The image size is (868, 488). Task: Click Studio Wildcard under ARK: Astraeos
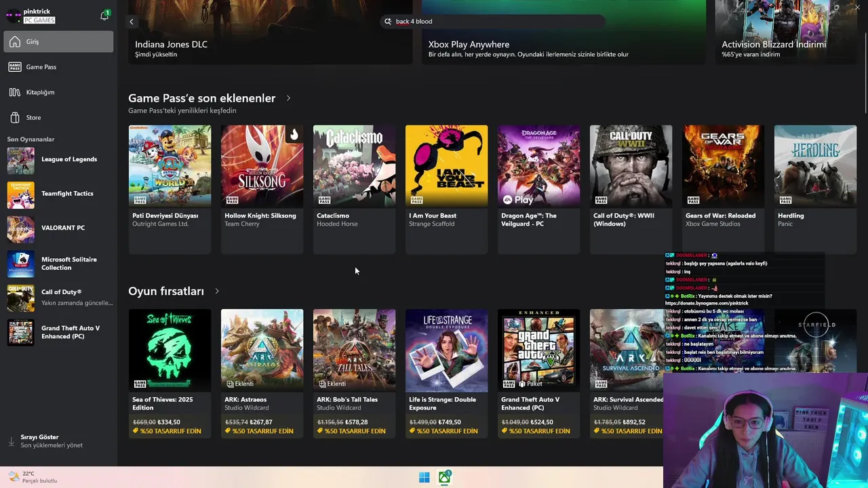(247, 408)
